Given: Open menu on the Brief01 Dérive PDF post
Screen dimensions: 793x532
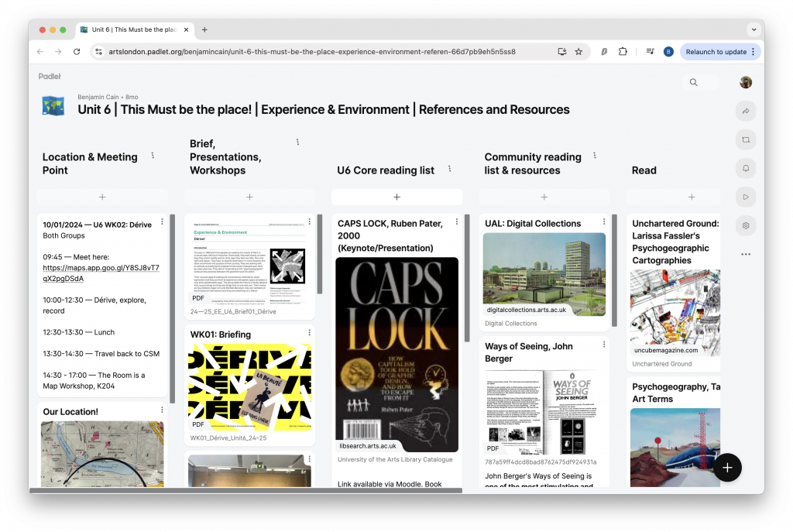Looking at the screenshot, I should coord(310,221).
